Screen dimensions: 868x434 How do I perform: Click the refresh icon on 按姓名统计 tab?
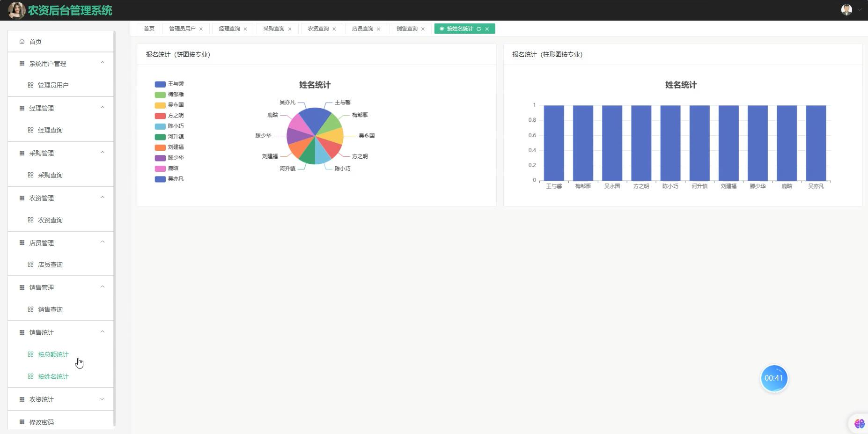coord(479,29)
